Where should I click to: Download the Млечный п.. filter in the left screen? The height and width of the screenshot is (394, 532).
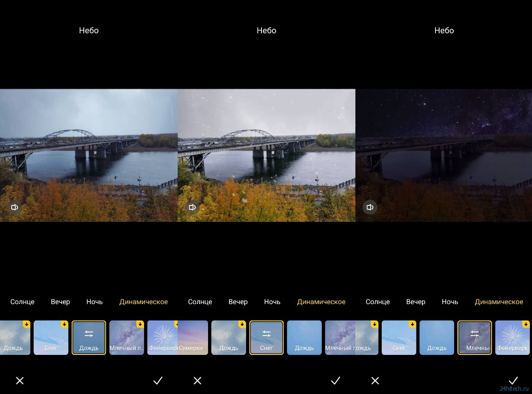(x=140, y=324)
